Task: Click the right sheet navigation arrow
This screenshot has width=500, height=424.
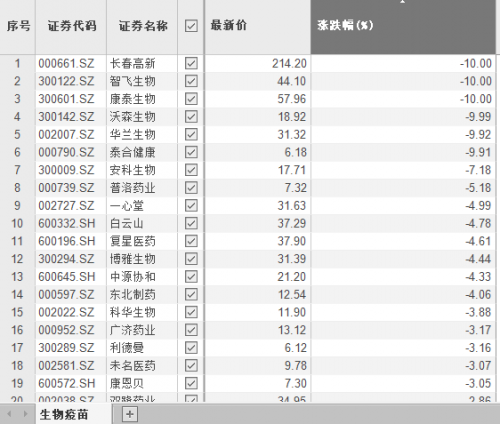Action: [x=25, y=414]
